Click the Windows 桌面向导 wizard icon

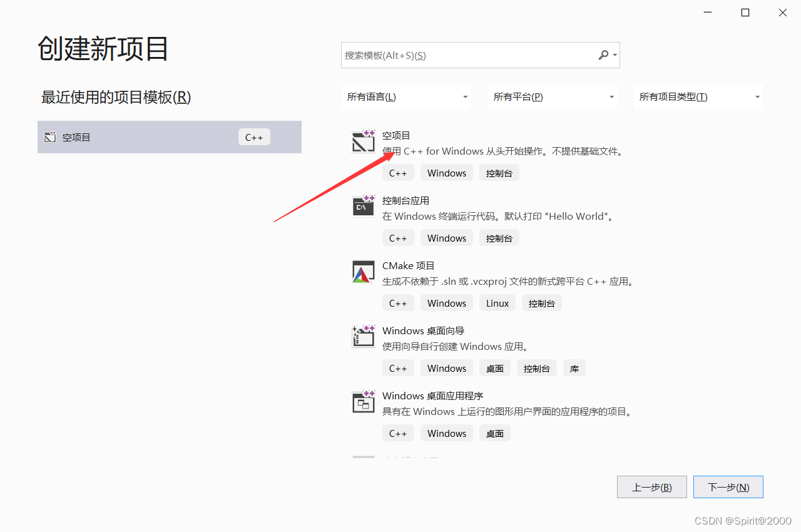(x=363, y=337)
